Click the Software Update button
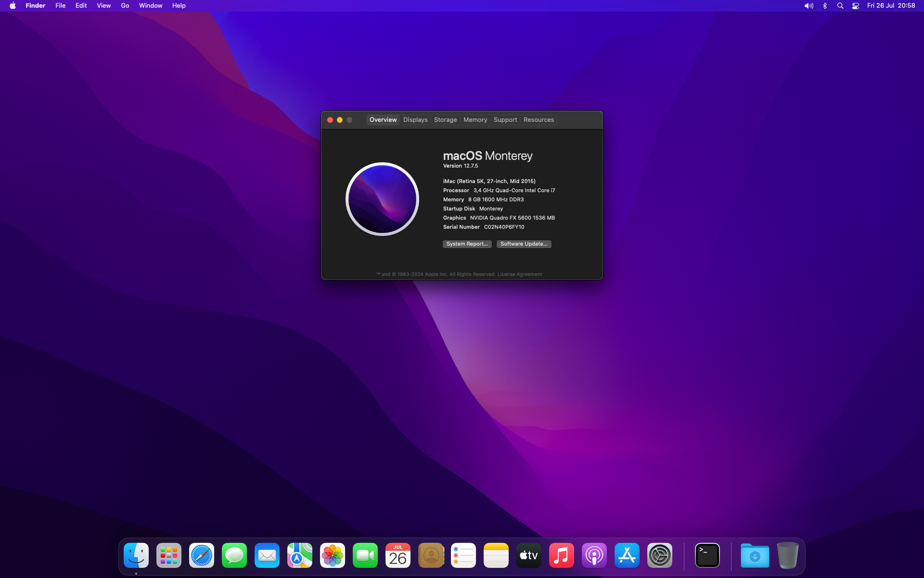Viewport: 924px width, 578px height. (524, 244)
